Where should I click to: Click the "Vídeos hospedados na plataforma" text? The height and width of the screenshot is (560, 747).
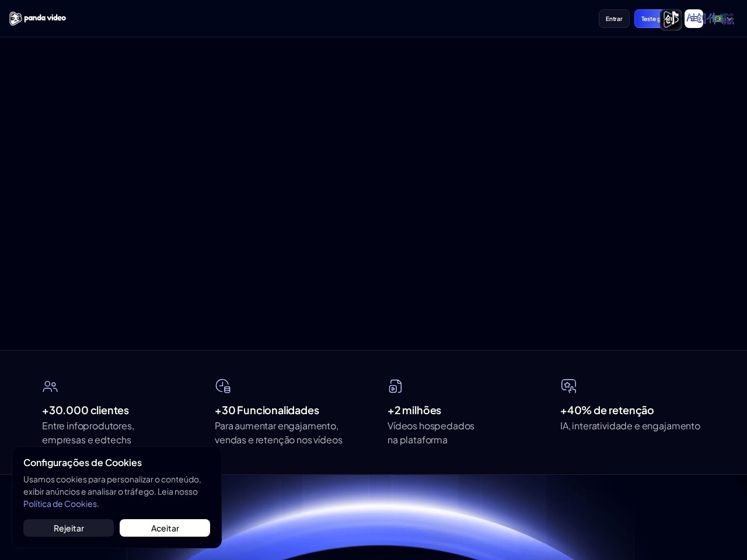(x=431, y=433)
